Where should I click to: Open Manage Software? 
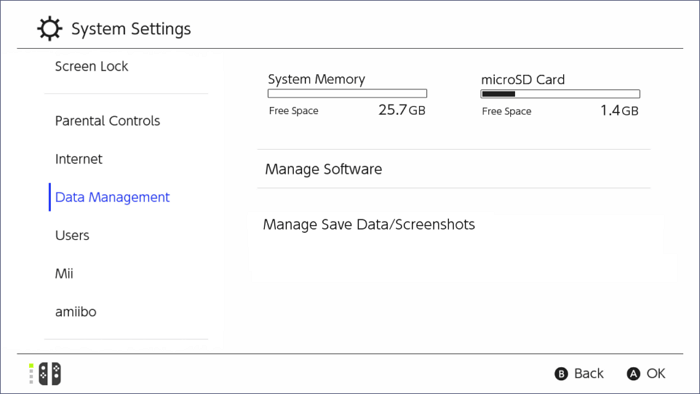[454, 169]
